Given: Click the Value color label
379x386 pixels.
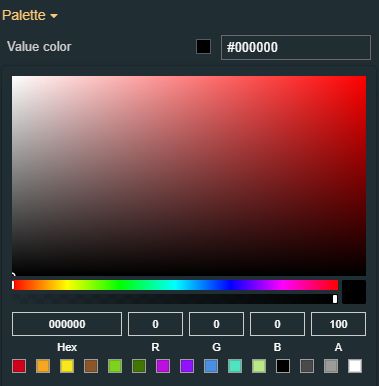Looking at the screenshot, I should (39, 47).
